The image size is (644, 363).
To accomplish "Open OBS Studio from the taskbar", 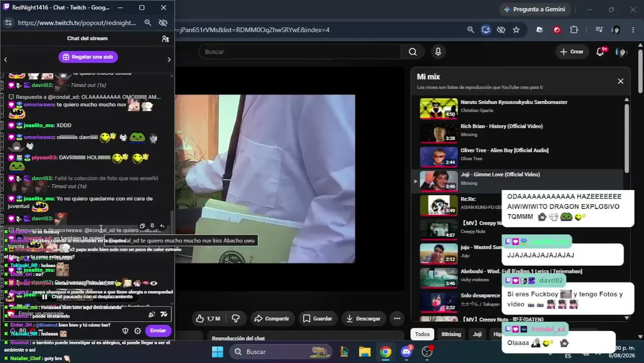I will (427, 351).
